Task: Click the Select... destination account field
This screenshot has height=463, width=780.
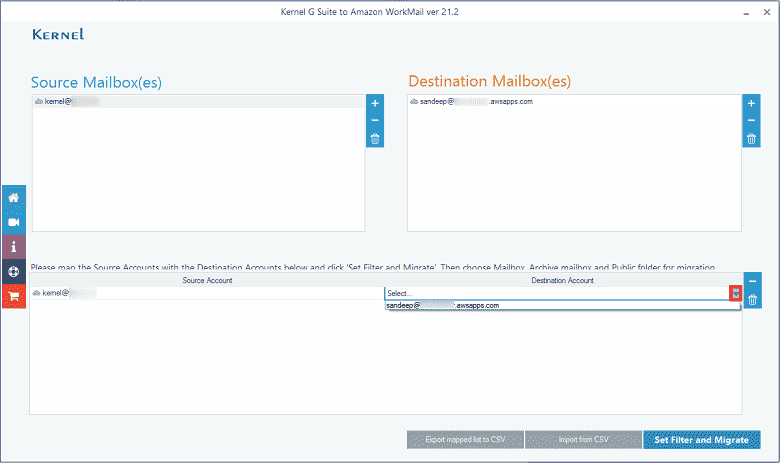Action: pos(555,293)
